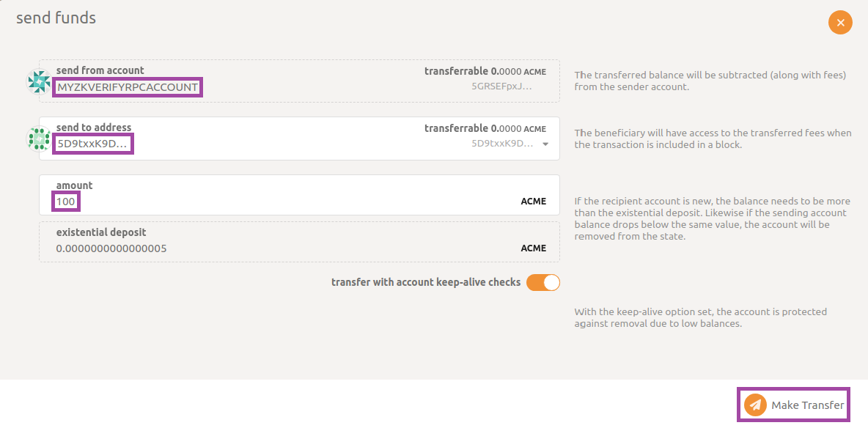The height and width of the screenshot is (428, 868).
Task: Click the sender account identicon
Action: click(38, 81)
